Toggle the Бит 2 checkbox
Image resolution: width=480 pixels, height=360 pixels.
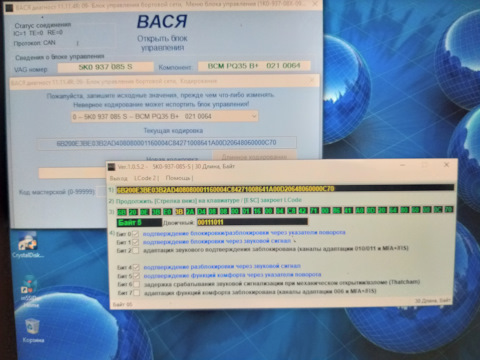tap(136, 250)
